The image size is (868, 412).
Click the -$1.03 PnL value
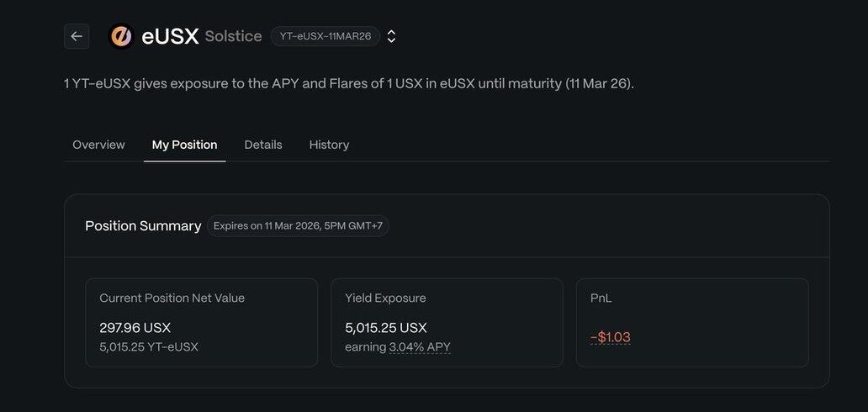pyautogui.click(x=611, y=337)
